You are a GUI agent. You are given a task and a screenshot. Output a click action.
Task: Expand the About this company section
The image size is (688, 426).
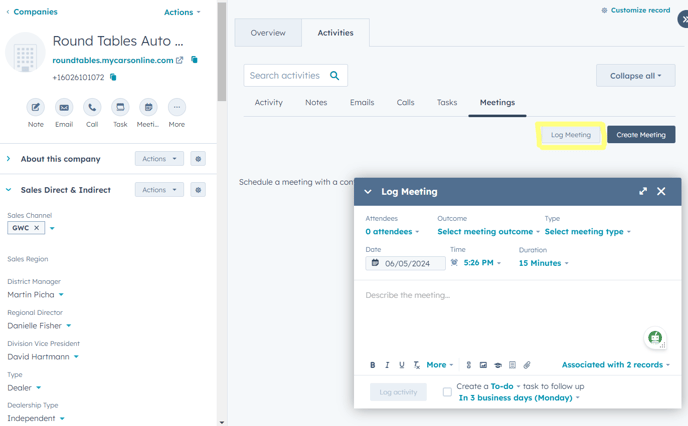9,159
